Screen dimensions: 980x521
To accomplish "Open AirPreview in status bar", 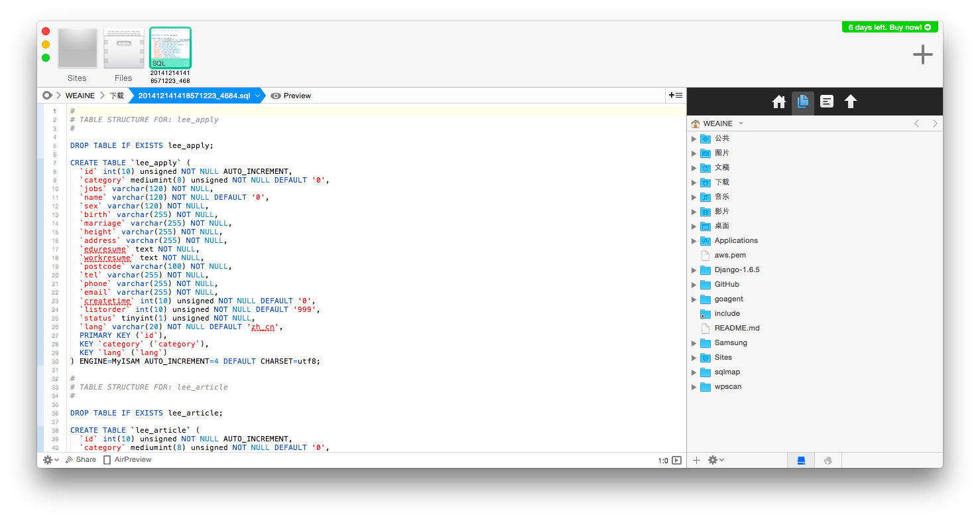I will [127, 460].
